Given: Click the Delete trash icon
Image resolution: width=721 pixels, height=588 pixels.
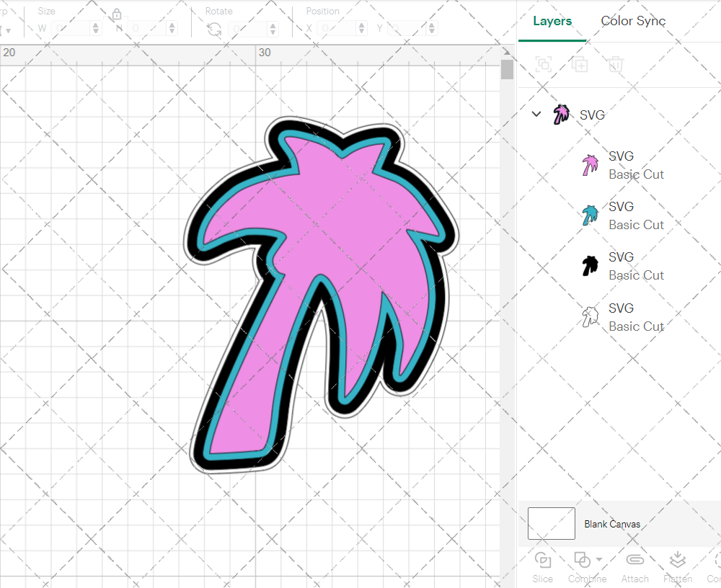Looking at the screenshot, I should [x=616, y=64].
